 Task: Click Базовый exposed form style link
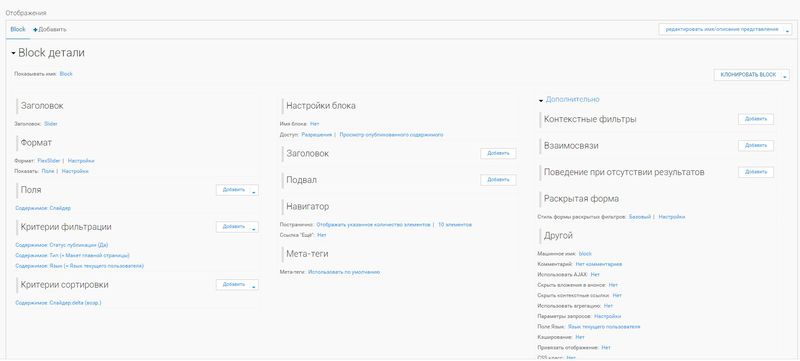[640, 217]
